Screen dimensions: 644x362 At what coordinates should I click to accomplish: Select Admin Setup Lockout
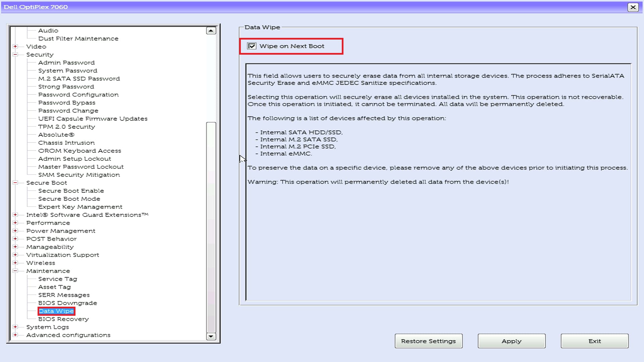[x=74, y=159]
